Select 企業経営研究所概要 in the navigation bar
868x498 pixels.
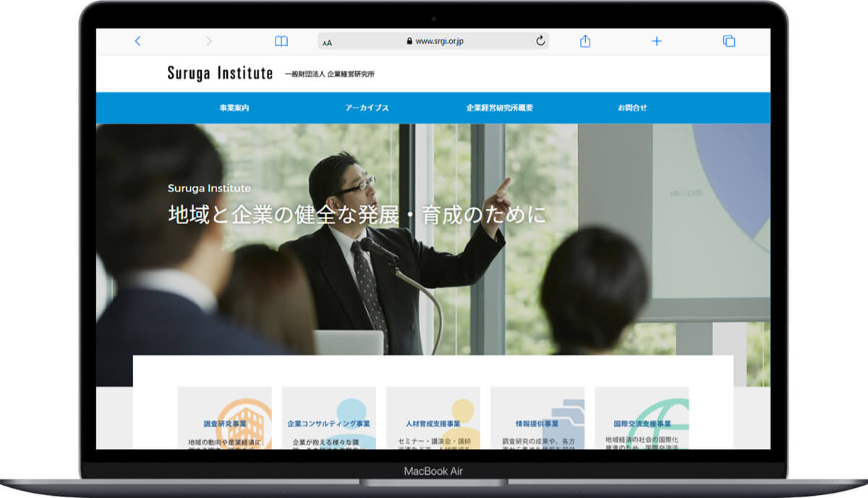pyautogui.click(x=500, y=108)
